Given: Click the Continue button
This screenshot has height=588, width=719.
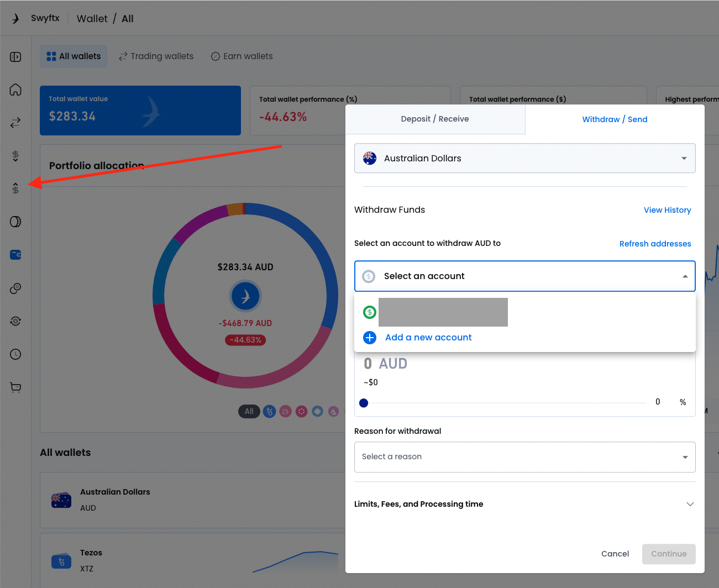Looking at the screenshot, I should tap(669, 554).
